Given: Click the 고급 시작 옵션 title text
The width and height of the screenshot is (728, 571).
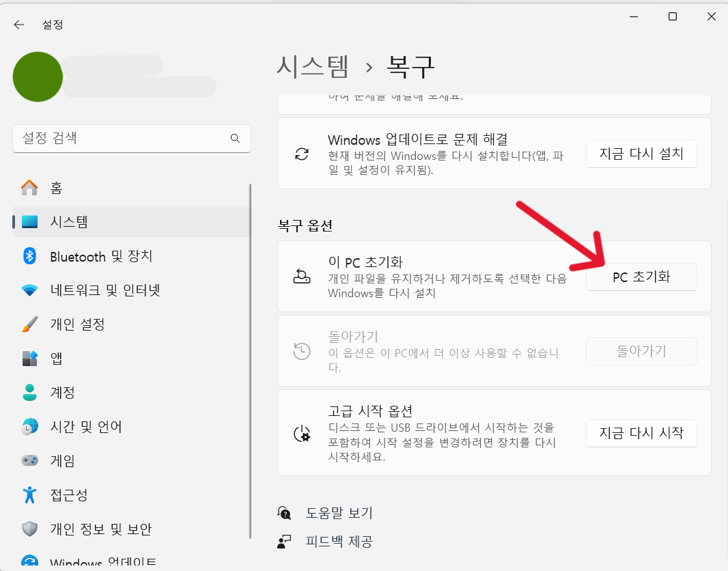Looking at the screenshot, I should tap(370, 411).
